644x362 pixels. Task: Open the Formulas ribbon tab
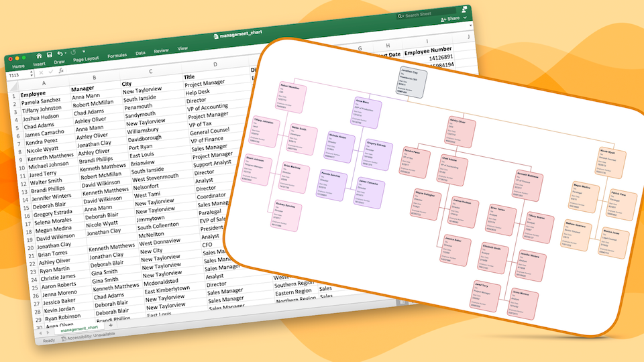pos(117,56)
